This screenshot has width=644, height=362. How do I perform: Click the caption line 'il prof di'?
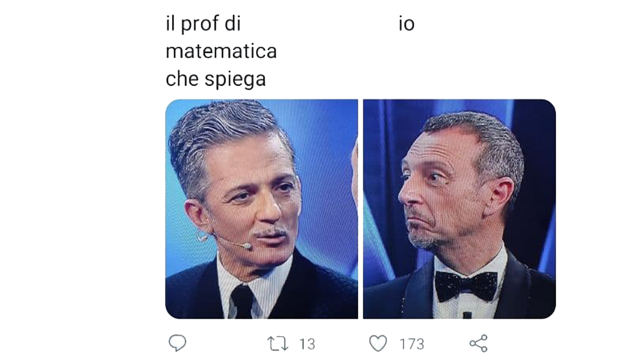(203, 24)
